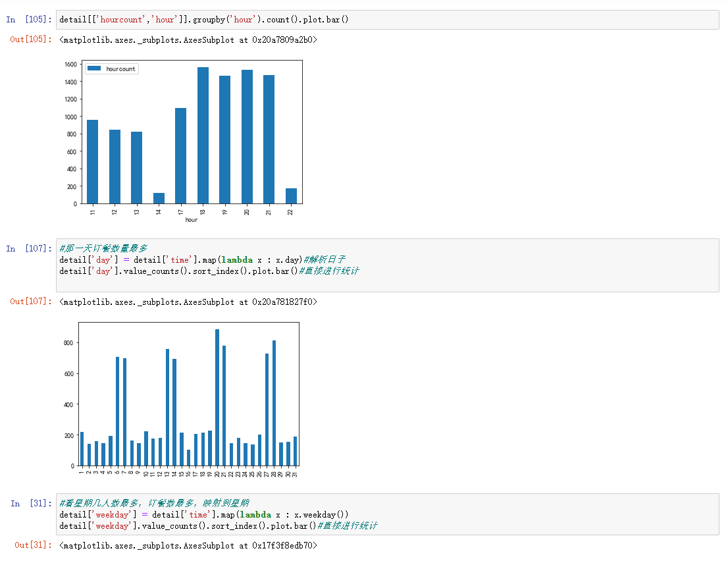Select the In [105] cell prompt
This screenshot has width=728, height=561.
coord(29,20)
